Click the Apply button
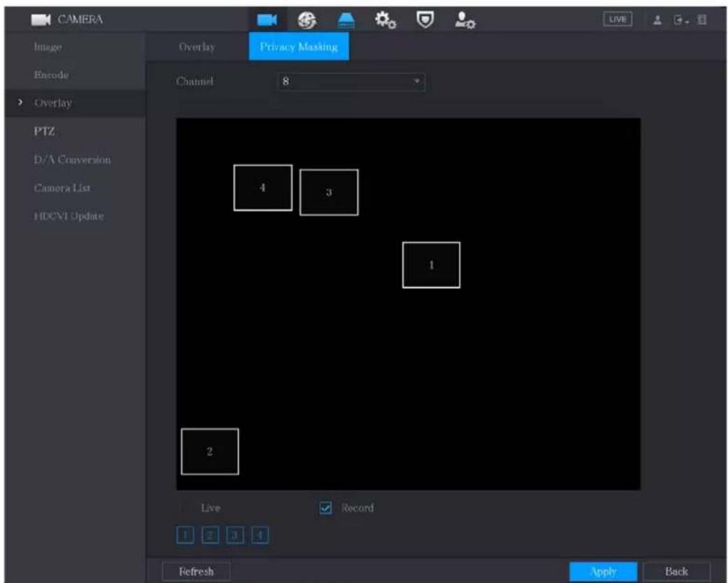This screenshot has height=583, width=728. point(603,571)
